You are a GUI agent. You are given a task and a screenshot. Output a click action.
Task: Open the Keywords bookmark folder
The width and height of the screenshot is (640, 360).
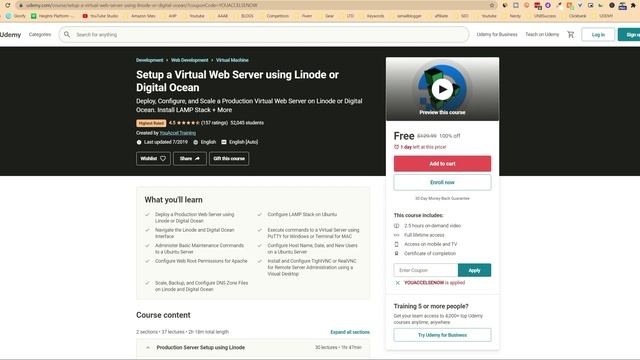point(371,16)
